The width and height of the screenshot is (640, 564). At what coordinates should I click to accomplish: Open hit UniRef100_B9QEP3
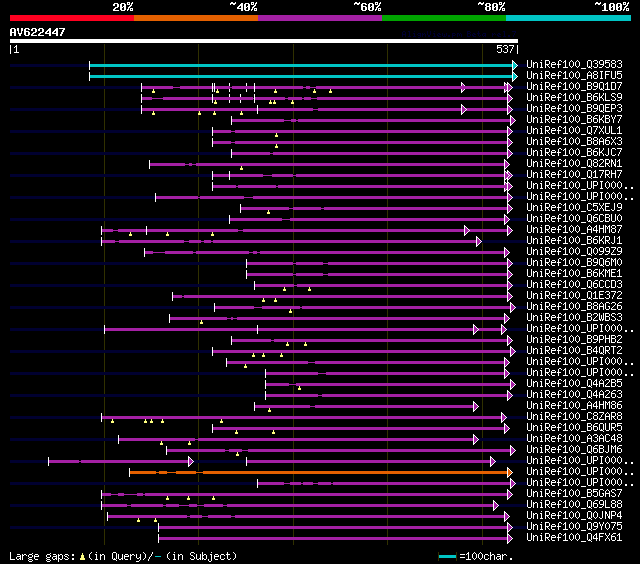(574, 109)
